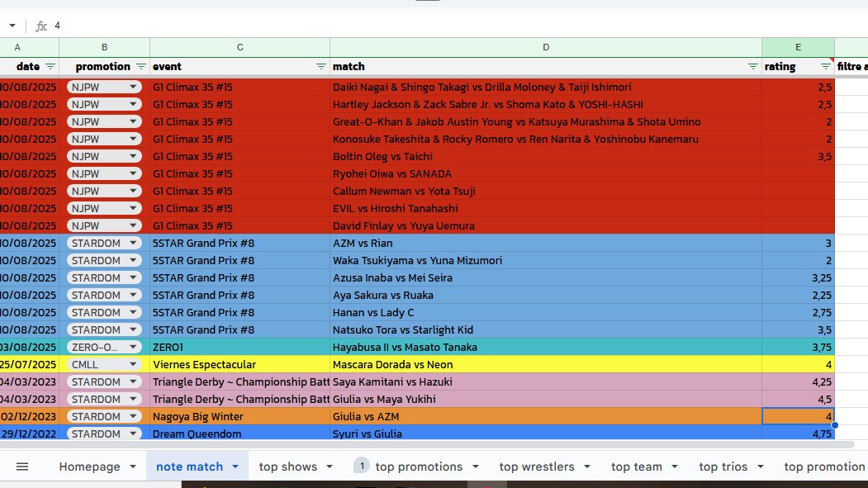Switch to the top wrestlers sheet tab
This screenshot has width=868, height=488.
tap(537, 467)
